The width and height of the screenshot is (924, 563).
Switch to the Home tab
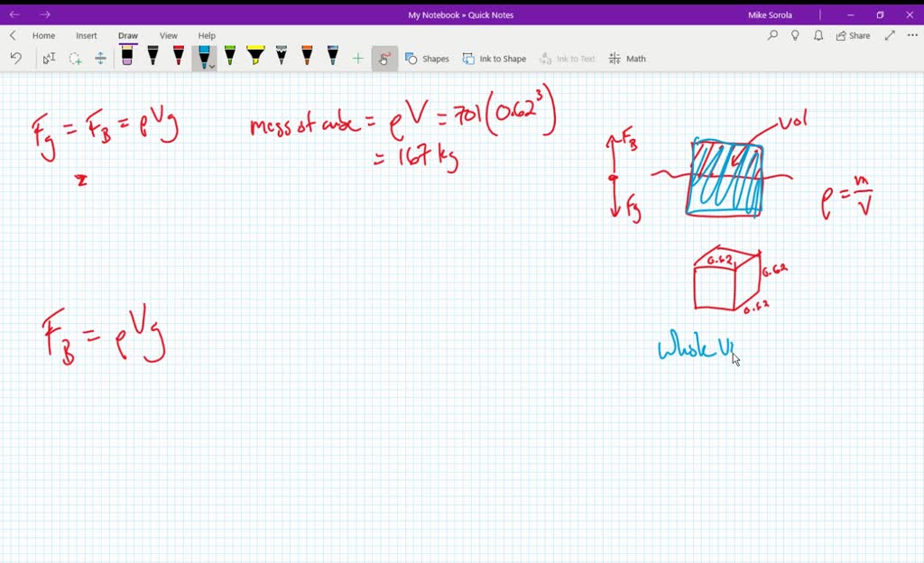(x=43, y=35)
